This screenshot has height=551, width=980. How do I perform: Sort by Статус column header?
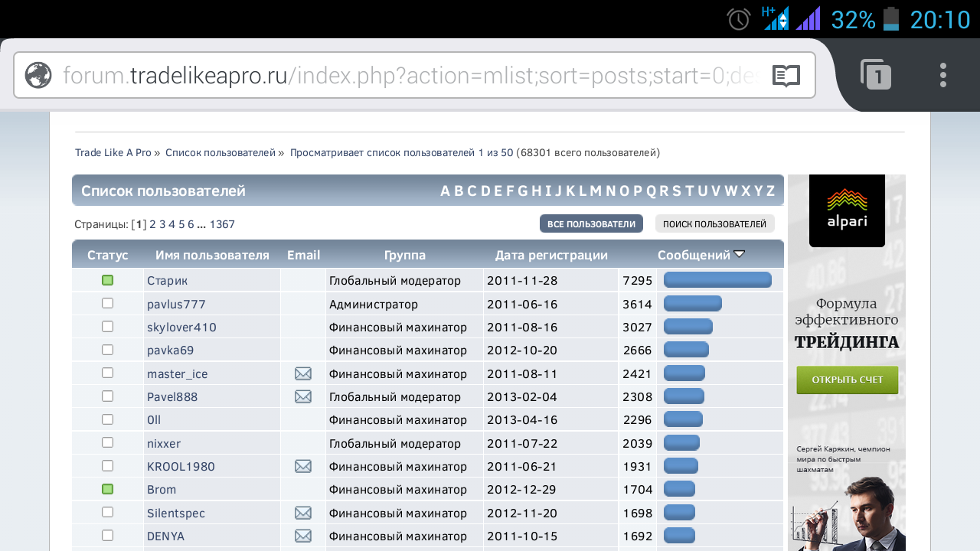[108, 255]
